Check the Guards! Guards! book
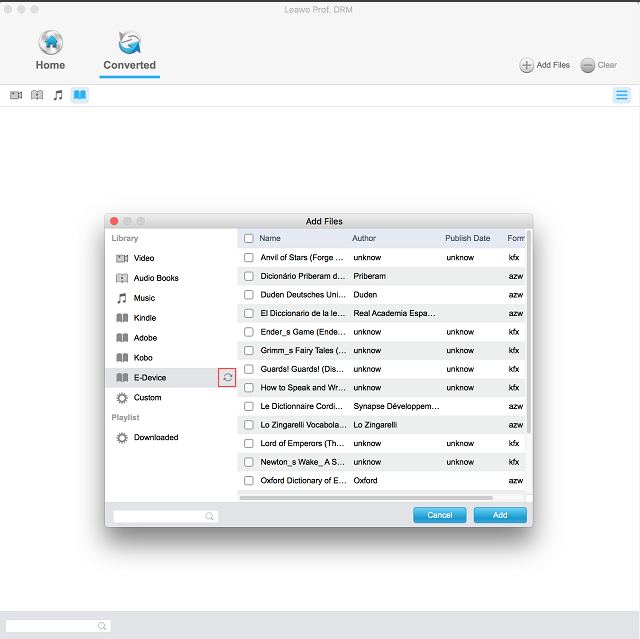The image size is (640, 639). tap(249, 369)
